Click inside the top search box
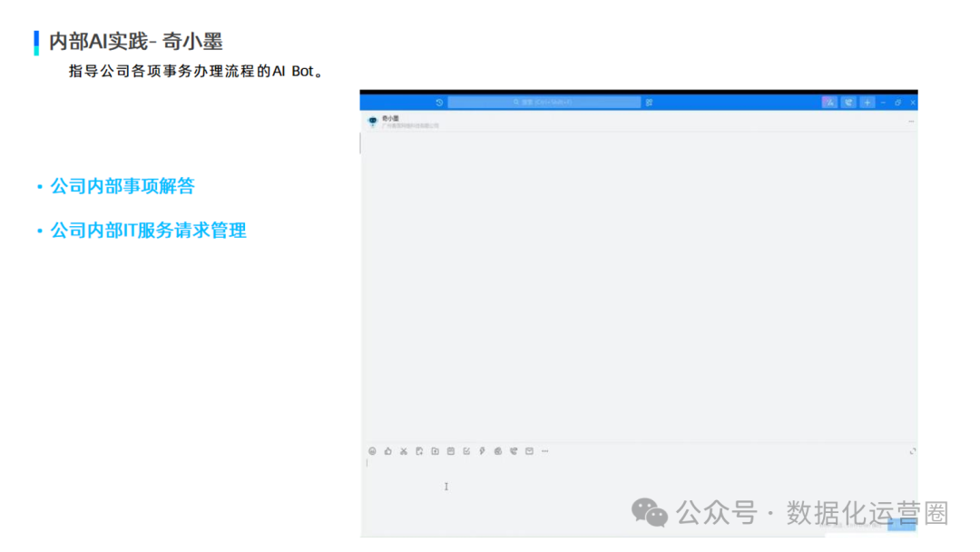Image resolution: width=980 pixels, height=552 pixels. tap(544, 102)
